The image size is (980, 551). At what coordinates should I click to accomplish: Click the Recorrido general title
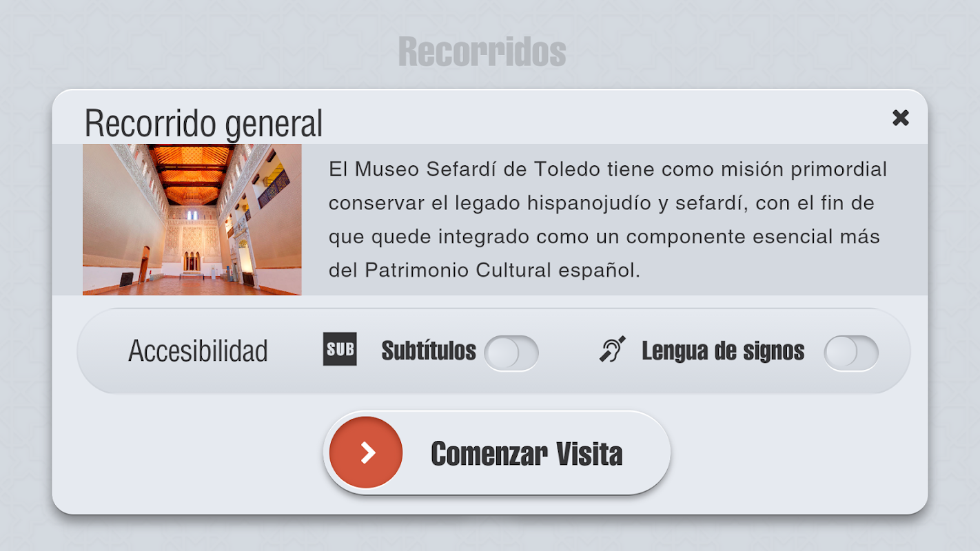tap(203, 124)
